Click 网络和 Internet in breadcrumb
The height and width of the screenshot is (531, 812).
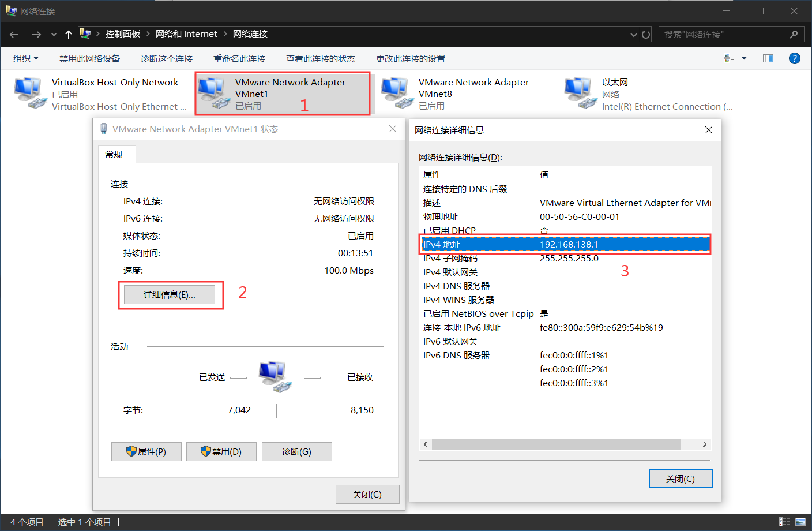click(186, 34)
